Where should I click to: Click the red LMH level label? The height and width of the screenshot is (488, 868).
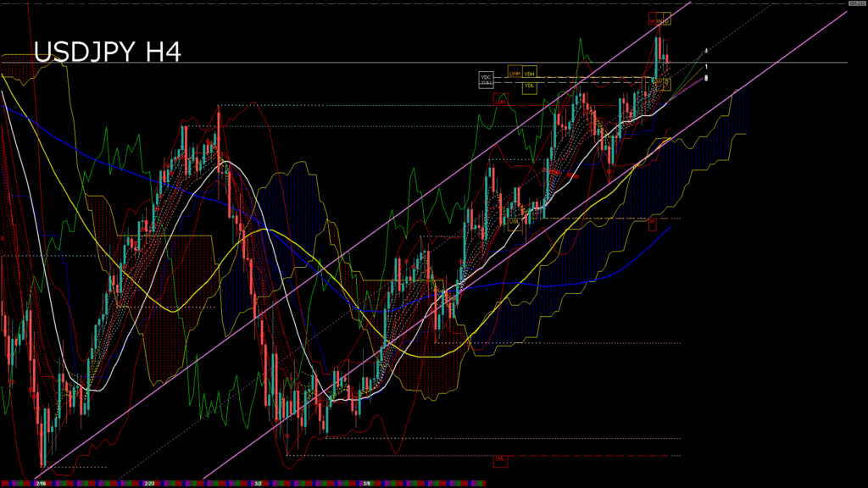point(502,100)
